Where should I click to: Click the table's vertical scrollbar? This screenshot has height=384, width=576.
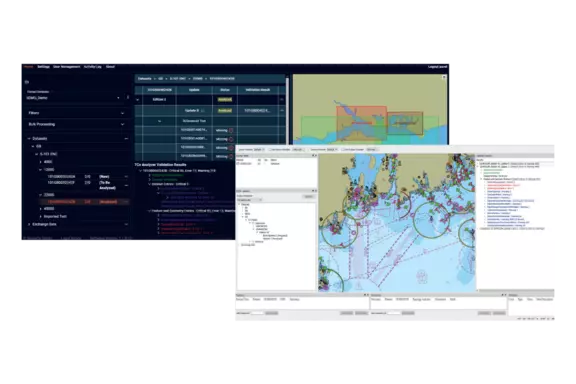click(x=287, y=110)
